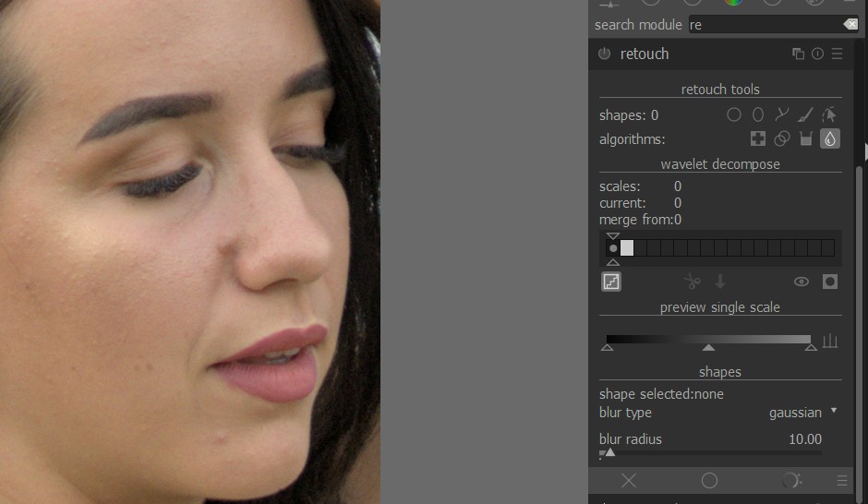Select the uniformly blend circle icon

pyautogui.click(x=709, y=480)
